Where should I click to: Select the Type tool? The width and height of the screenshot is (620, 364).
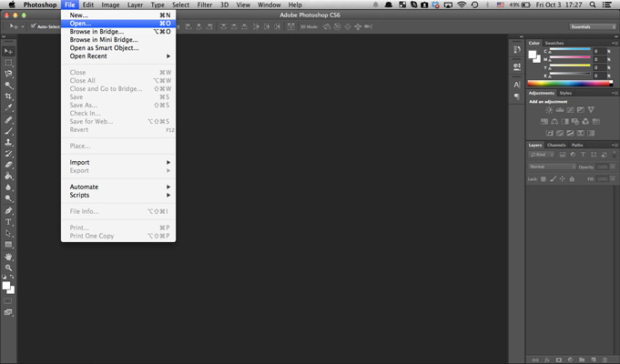pos(8,222)
